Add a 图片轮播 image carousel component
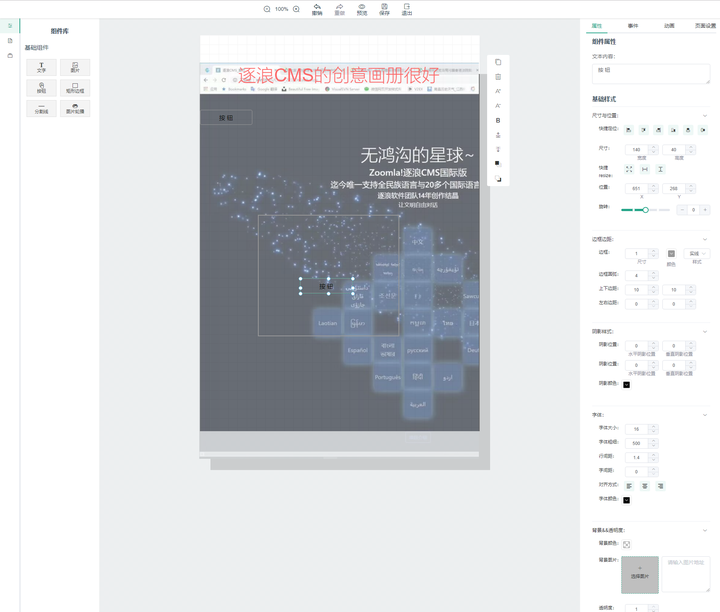Viewport: 720px width, 612px height. [75, 108]
